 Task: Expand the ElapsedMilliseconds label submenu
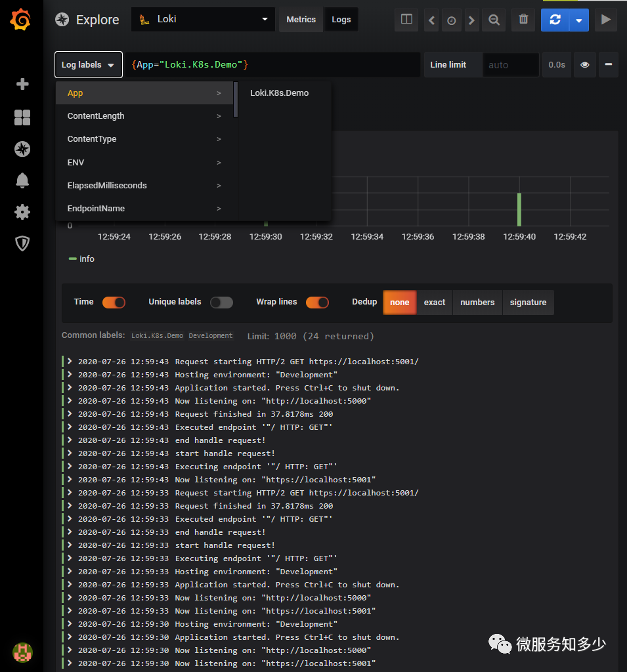pyautogui.click(x=144, y=186)
